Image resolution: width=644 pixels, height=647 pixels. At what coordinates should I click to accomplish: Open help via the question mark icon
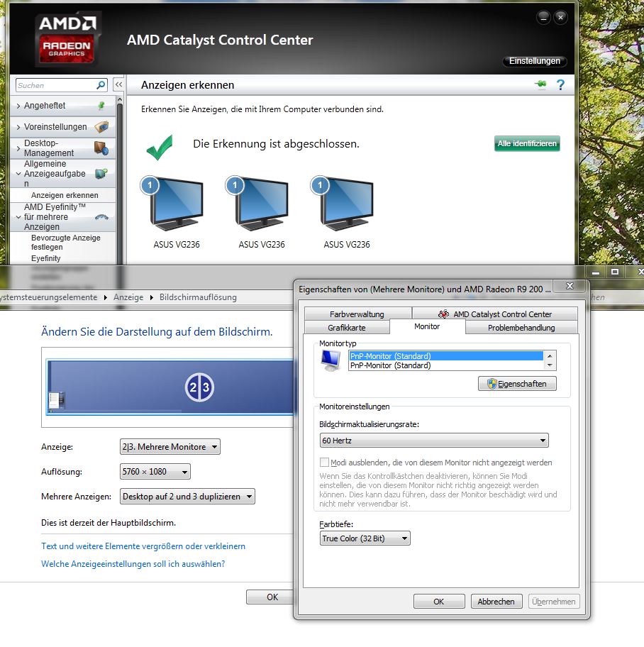coord(560,85)
